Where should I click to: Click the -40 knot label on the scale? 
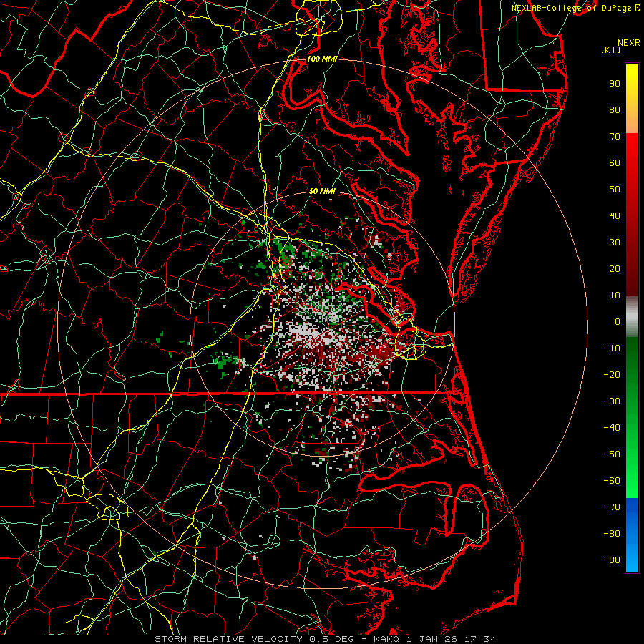coord(612,428)
